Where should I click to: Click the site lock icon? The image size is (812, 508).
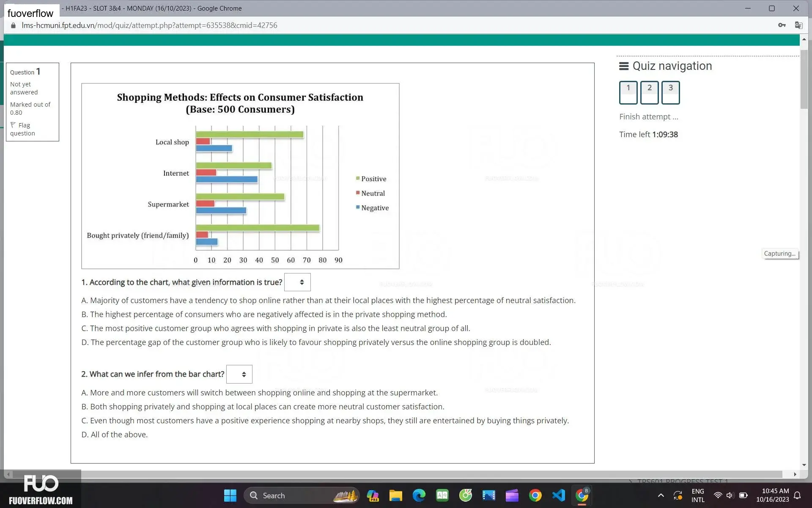click(13, 25)
